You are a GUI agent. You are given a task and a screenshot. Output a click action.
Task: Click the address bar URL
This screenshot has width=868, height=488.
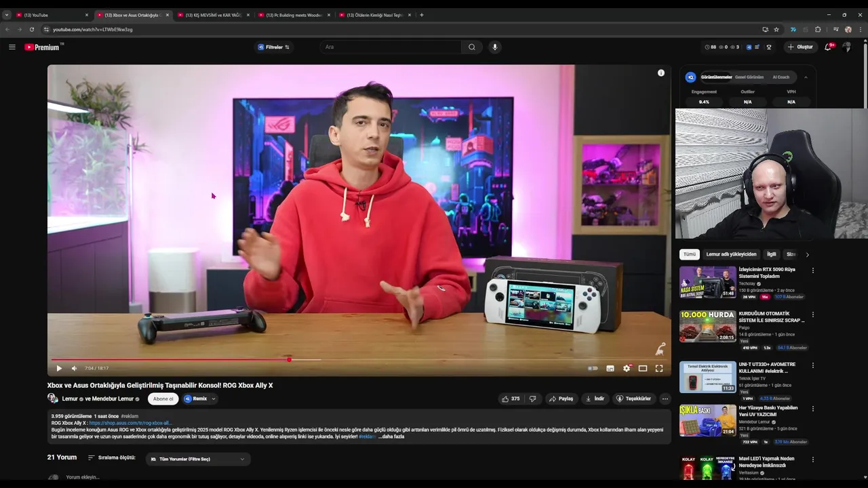click(x=93, y=29)
